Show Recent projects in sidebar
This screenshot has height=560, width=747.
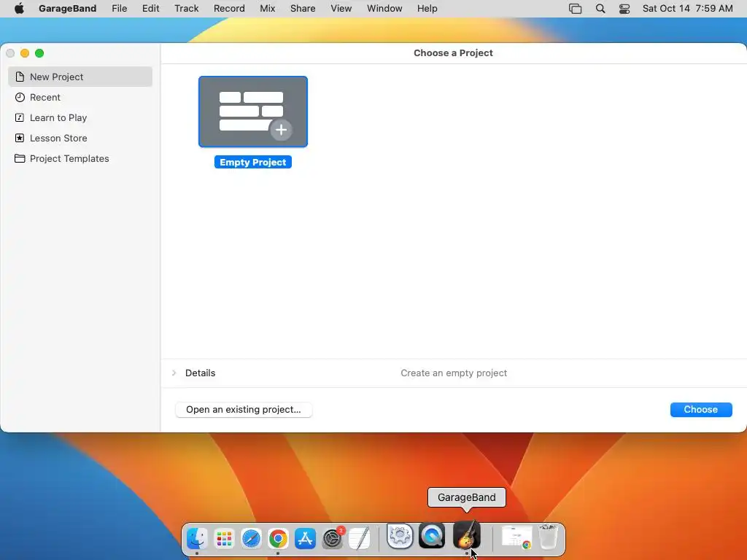pos(80,97)
